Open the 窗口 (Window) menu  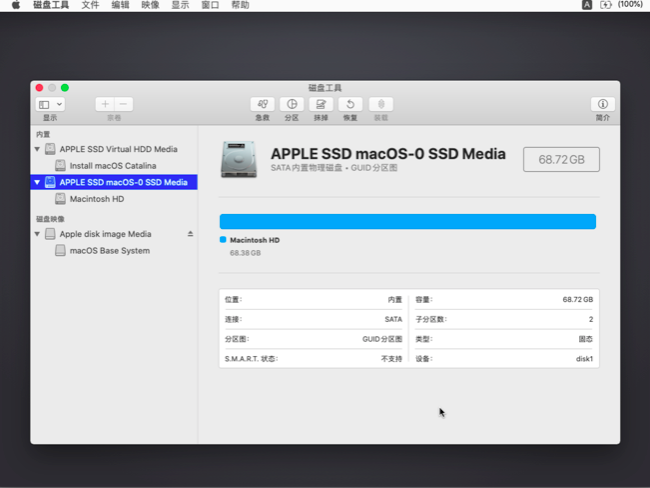(210, 5)
